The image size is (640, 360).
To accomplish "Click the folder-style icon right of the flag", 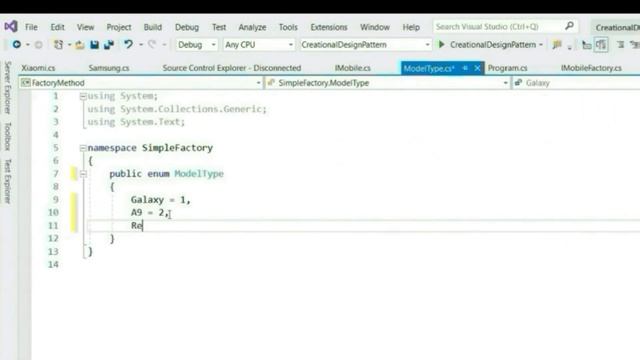I will [x=587, y=44].
